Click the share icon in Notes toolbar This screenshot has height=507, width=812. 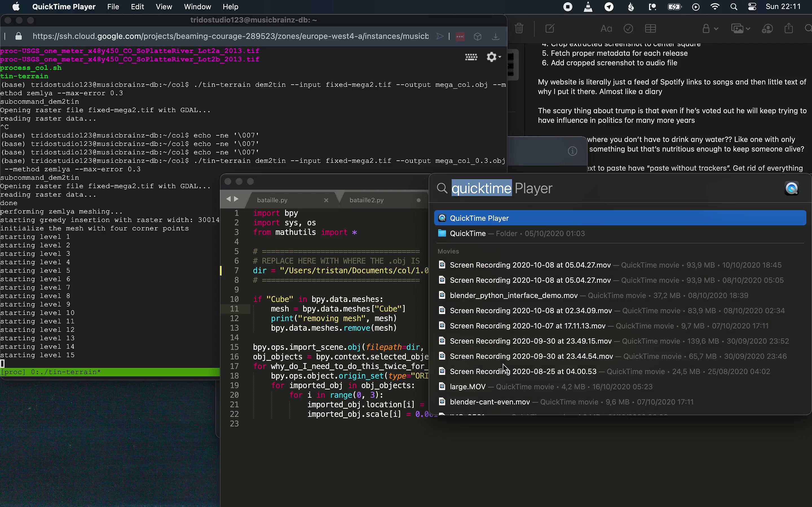789,28
